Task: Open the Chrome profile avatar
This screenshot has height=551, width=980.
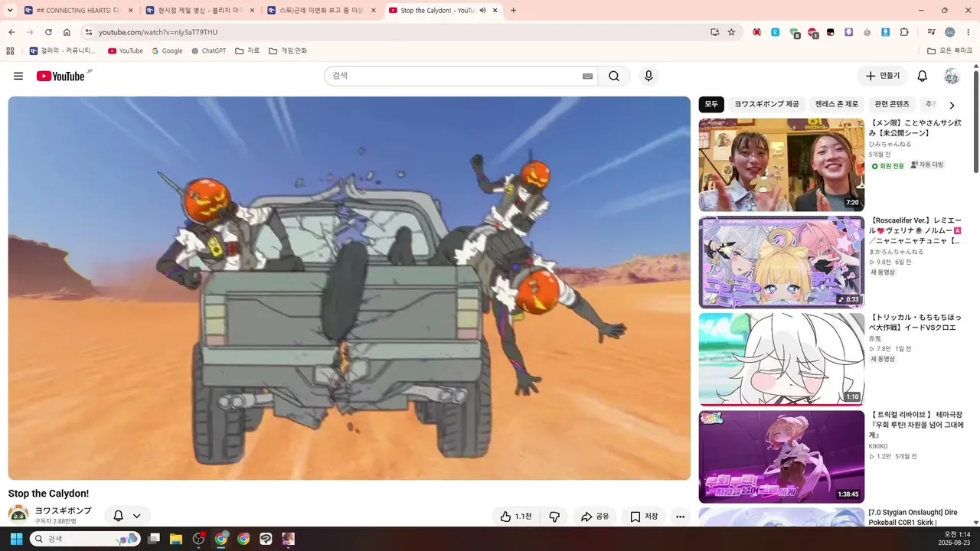Action: 950,32
